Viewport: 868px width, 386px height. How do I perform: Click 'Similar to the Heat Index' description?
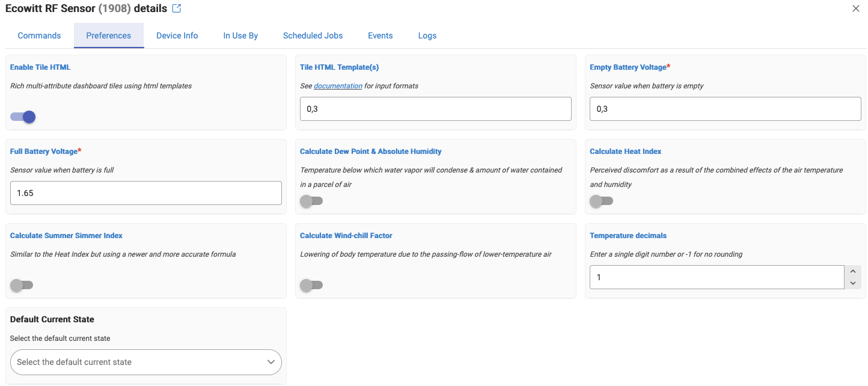[123, 254]
